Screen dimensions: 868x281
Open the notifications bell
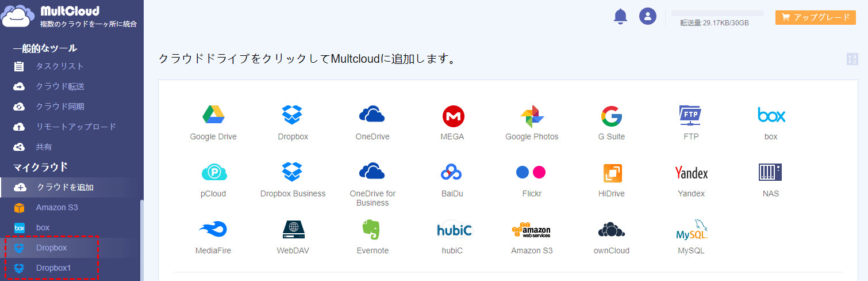click(620, 16)
